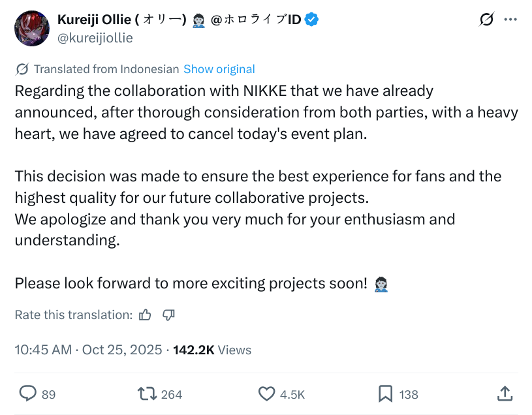The height and width of the screenshot is (415, 532).
Task: Click the small Grok icon beside 'Translated from Indonesian'
Action: tap(22, 69)
